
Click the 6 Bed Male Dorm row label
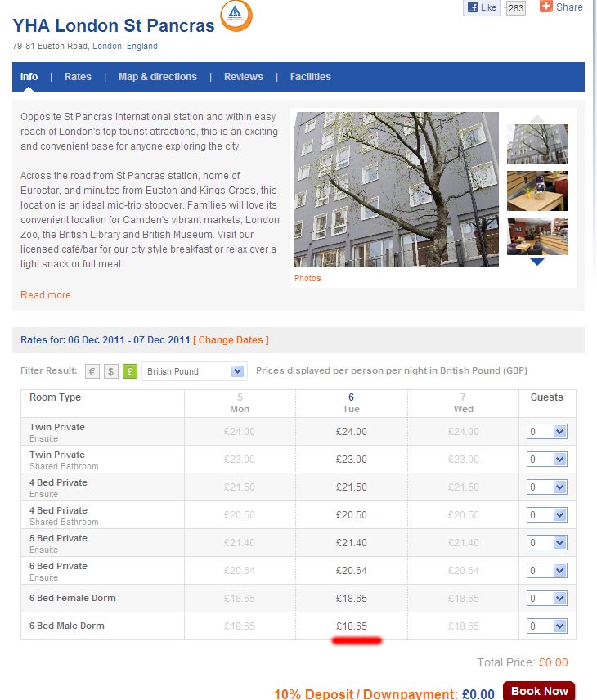click(x=67, y=626)
